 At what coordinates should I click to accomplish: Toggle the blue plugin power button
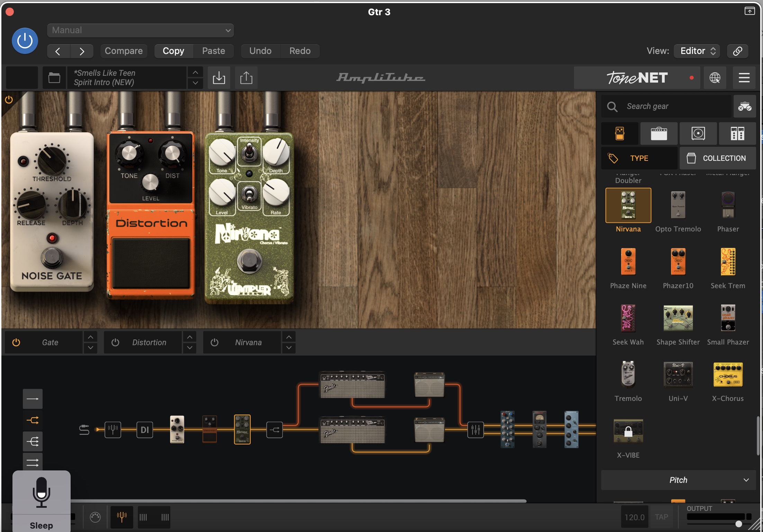pos(25,41)
